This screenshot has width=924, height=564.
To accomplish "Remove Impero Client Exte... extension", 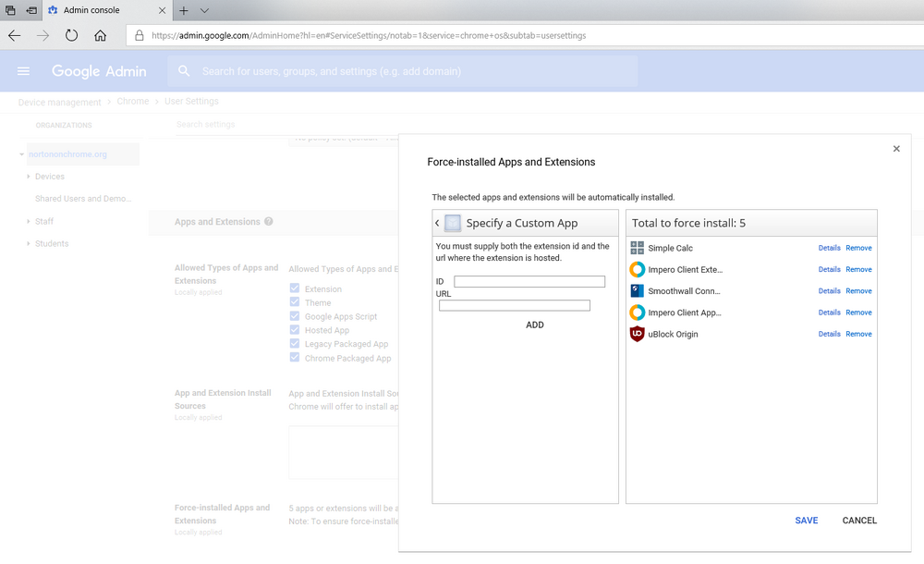I will (858, 270).
